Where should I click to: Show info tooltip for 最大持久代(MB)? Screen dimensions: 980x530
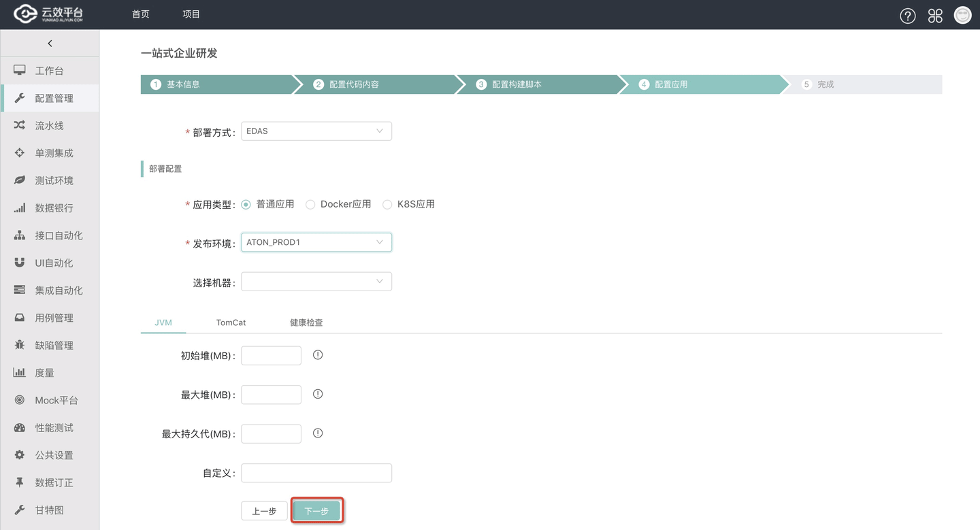click(318, 433)
